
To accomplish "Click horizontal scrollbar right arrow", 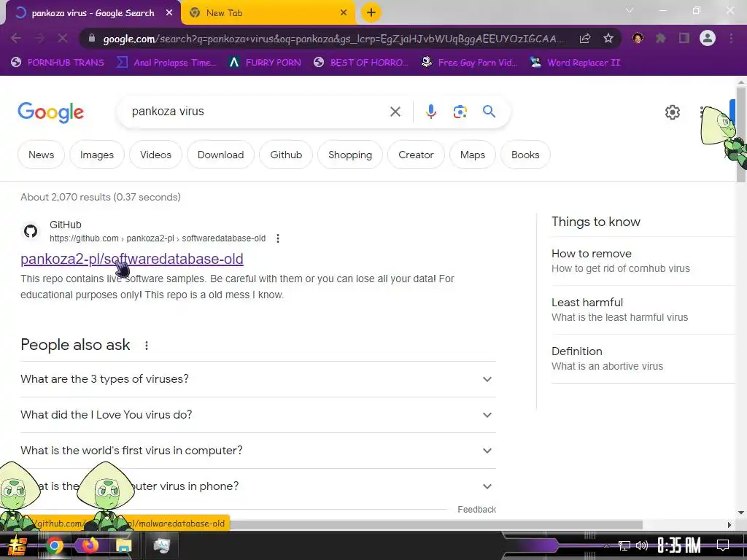I will (x=729, y=525).
